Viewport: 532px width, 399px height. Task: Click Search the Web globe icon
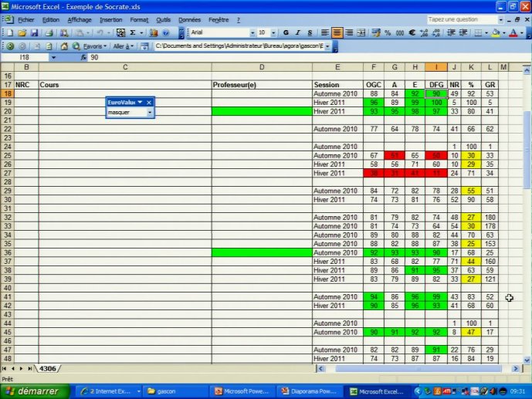point(76,46)
